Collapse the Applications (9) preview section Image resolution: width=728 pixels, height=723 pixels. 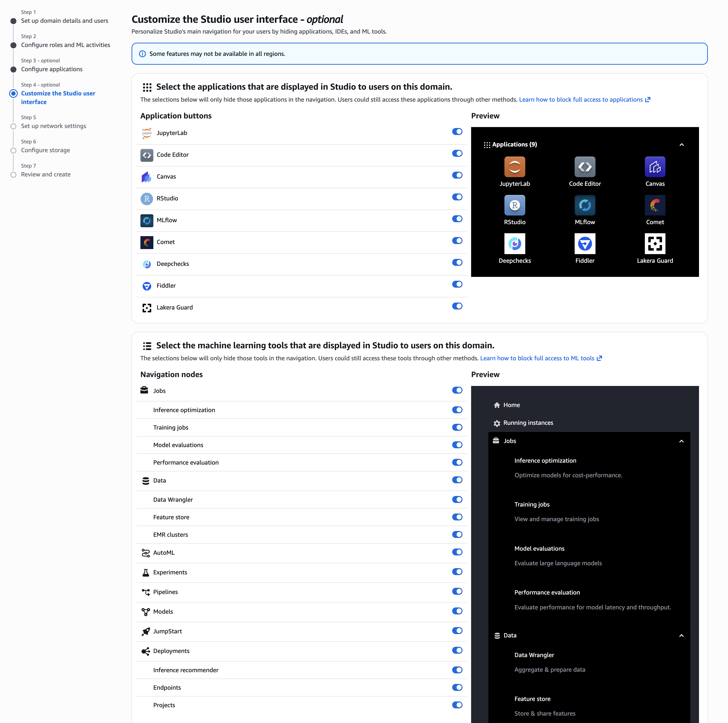click(x=681, y=145)
